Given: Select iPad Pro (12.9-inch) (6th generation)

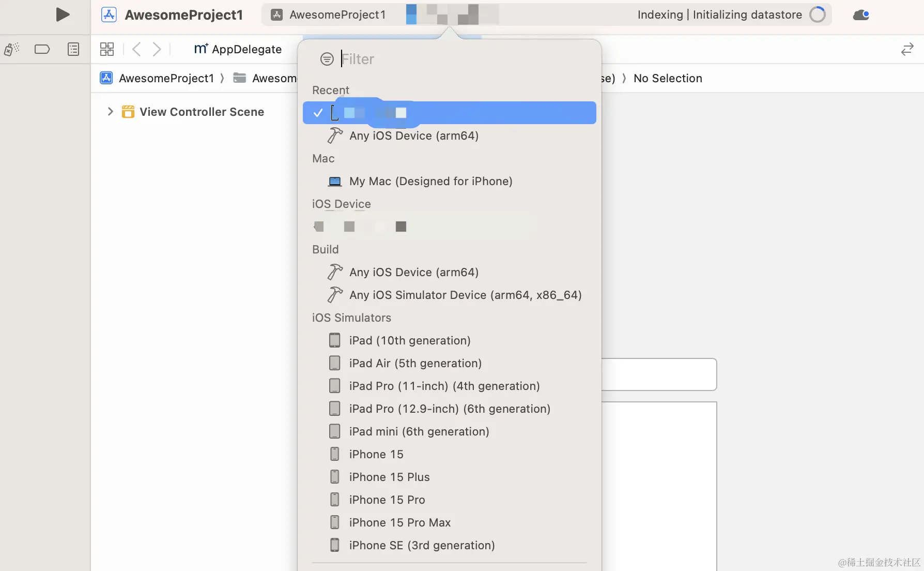Looking at the screenshot, I should tap(449, 409).
